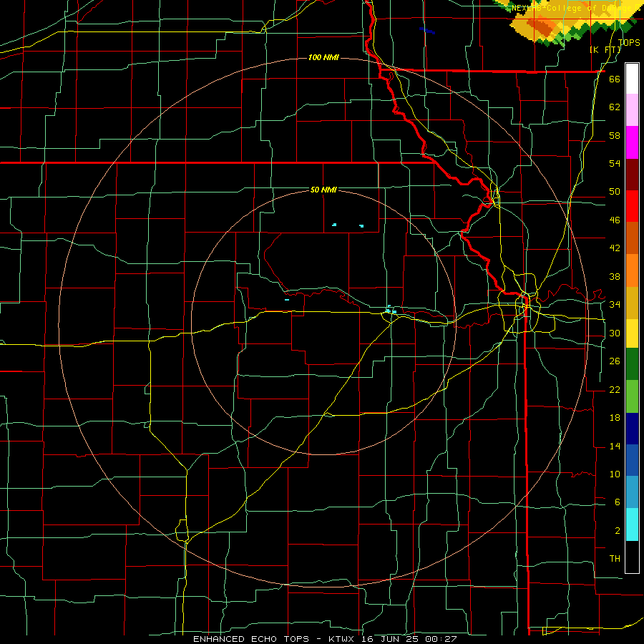The width and height of the screenshot is (644, 644).
Task: Select the "42" legend value
Action: point(615,248)
